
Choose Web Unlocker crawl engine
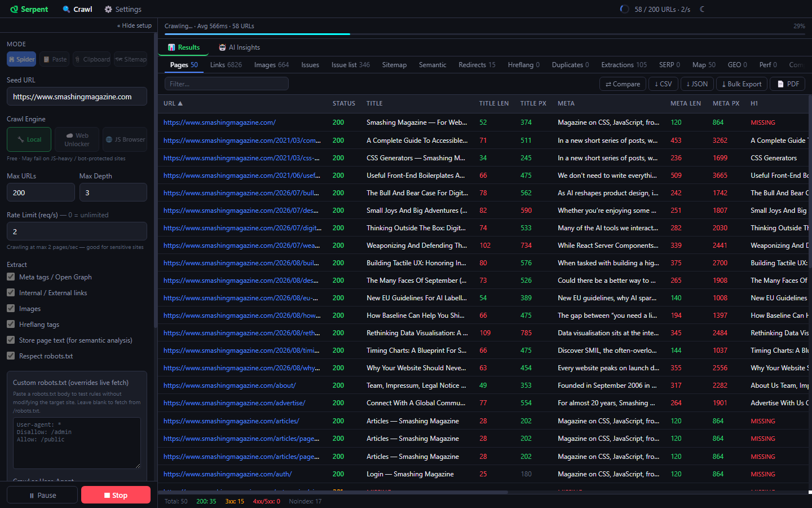(x=77, y=139)
